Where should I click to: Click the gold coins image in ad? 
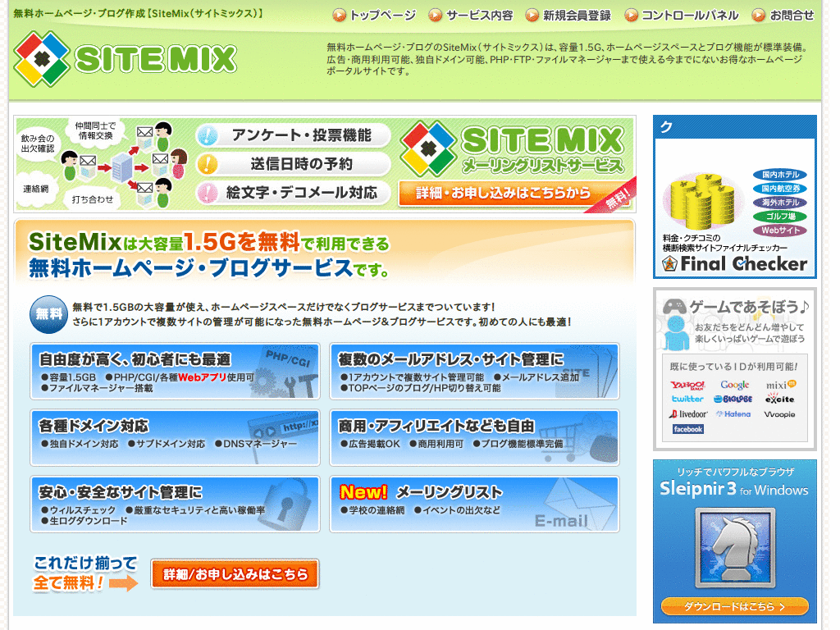(702, 201)
